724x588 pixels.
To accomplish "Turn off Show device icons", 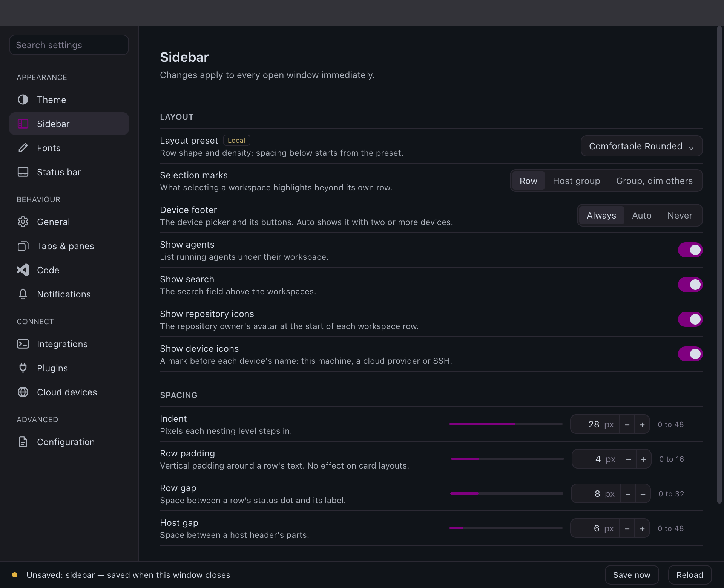I will point(690,354).
